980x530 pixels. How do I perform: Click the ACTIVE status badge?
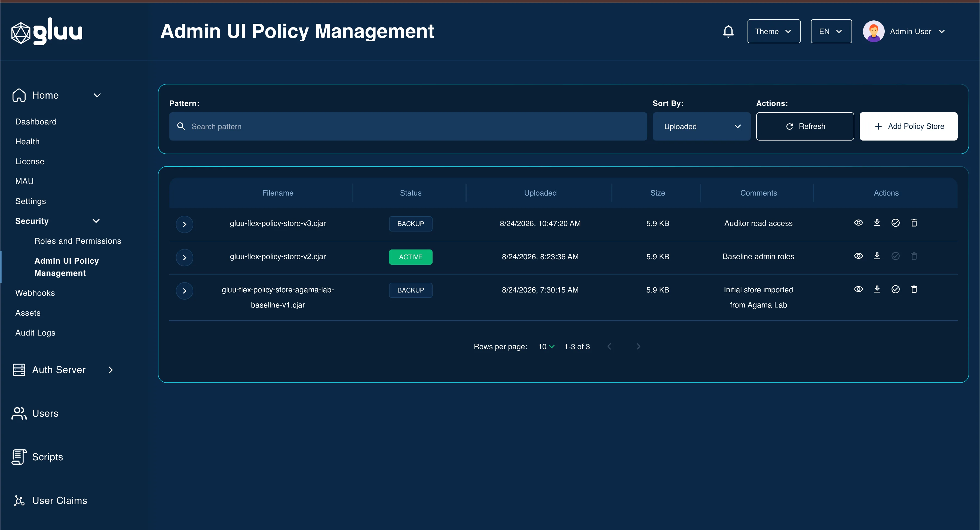click(411, 257)
